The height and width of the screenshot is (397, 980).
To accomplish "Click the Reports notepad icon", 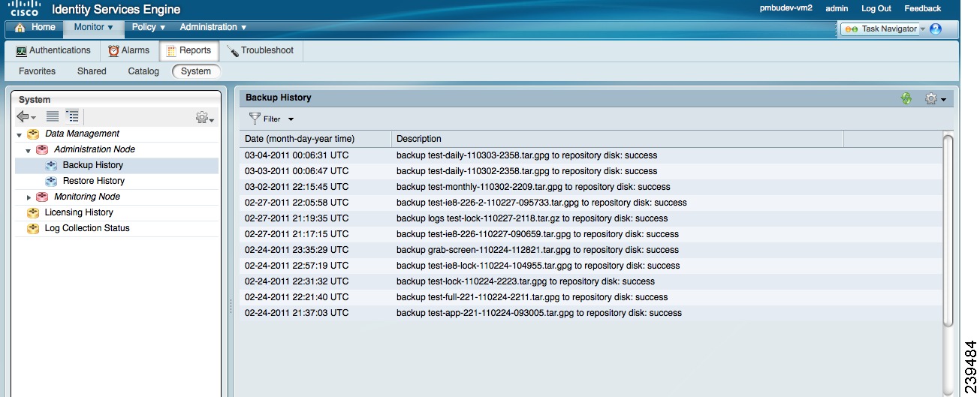I will pos(171,51).
